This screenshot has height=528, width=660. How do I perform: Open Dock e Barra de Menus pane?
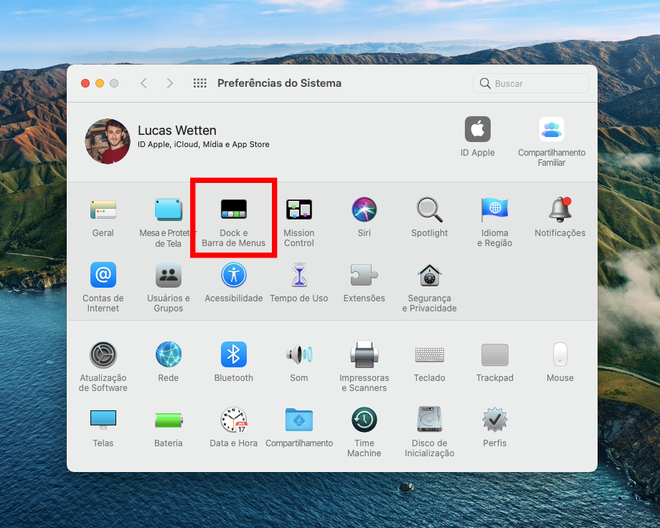coord(234,210)
